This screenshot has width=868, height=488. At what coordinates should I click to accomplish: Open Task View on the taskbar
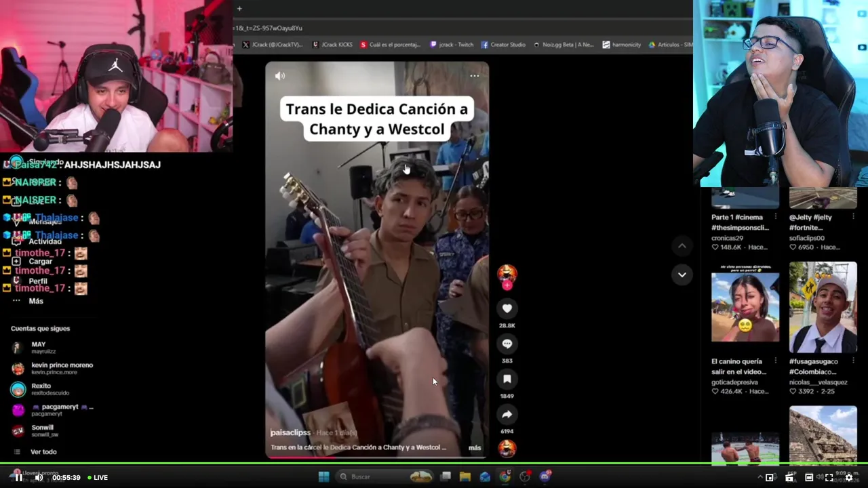(x=446, y=476)
